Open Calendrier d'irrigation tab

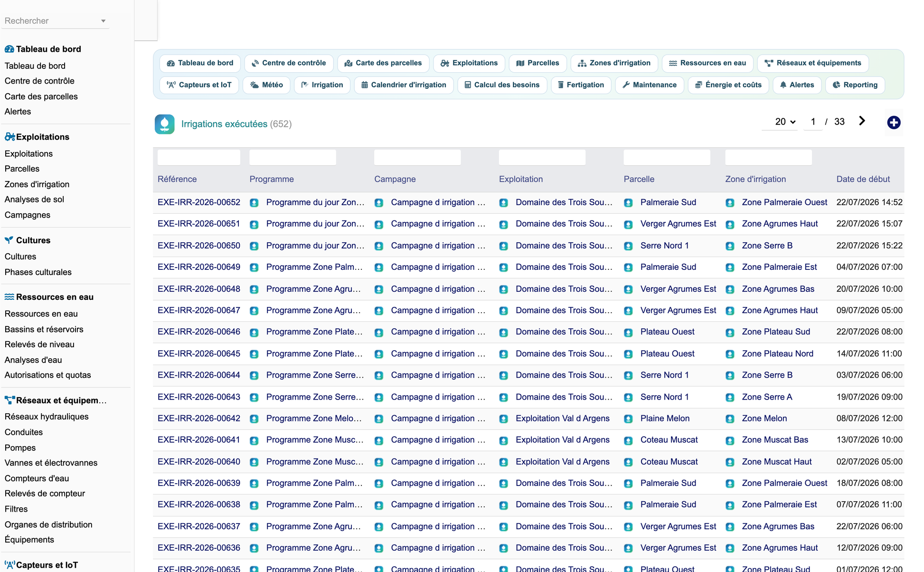point(404,85)
